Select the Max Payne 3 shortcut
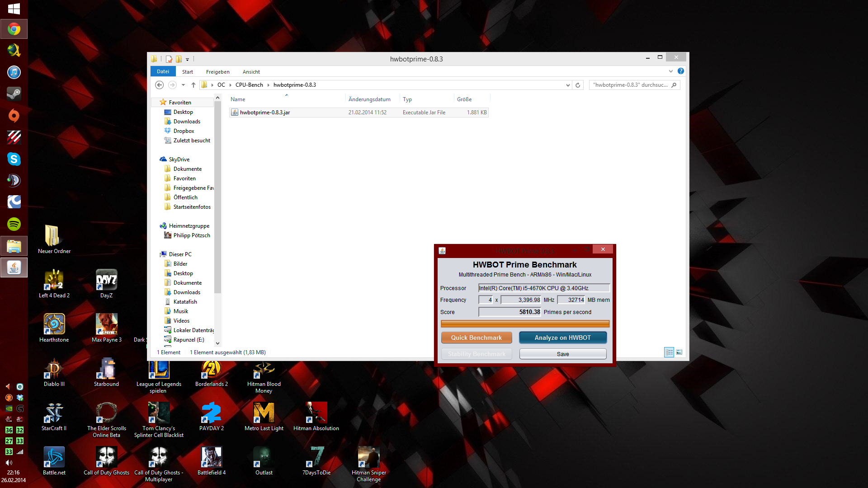The image size is (868, 488). 107,328
